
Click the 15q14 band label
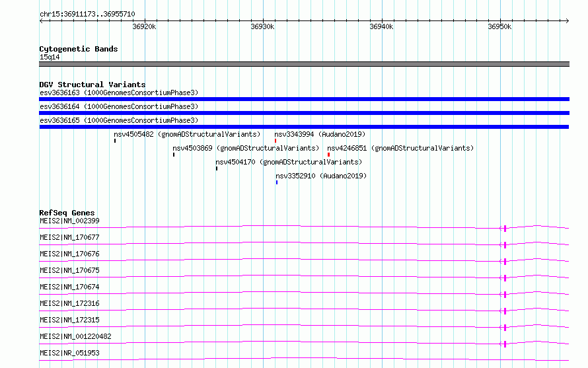coord(50,57)
